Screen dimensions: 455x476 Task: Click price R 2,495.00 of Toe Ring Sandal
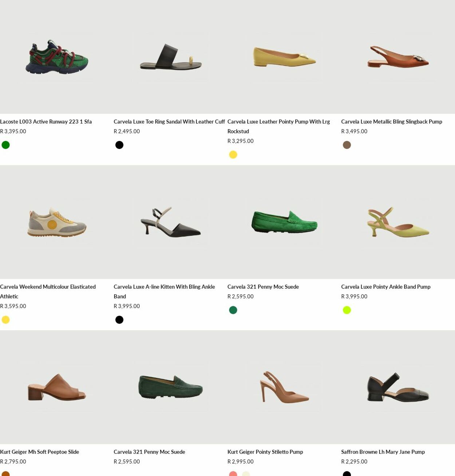[127, 131]
